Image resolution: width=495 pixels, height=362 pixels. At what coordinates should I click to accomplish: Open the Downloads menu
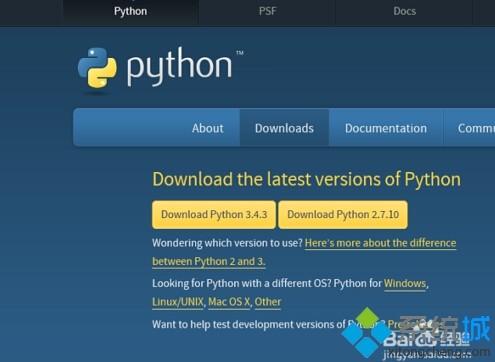pos(284,128)
